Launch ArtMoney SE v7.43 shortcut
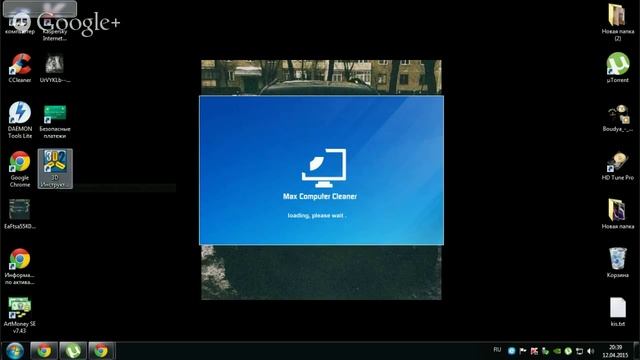This screenshot has height=360, width=640. tap(20, 315)
